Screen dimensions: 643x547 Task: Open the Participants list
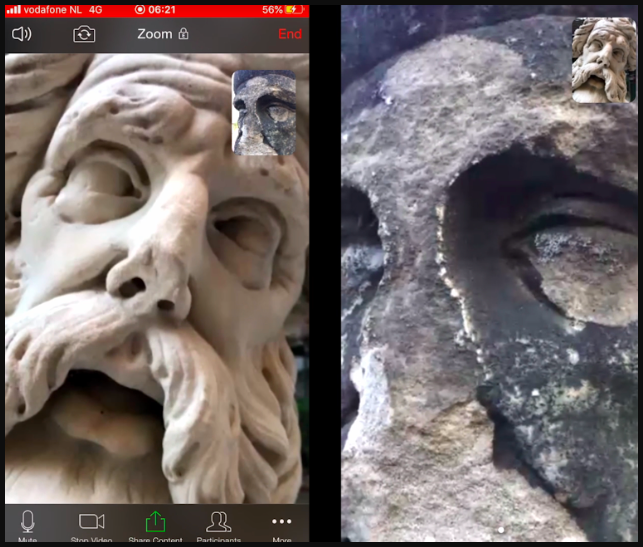[x=218, y=523]
